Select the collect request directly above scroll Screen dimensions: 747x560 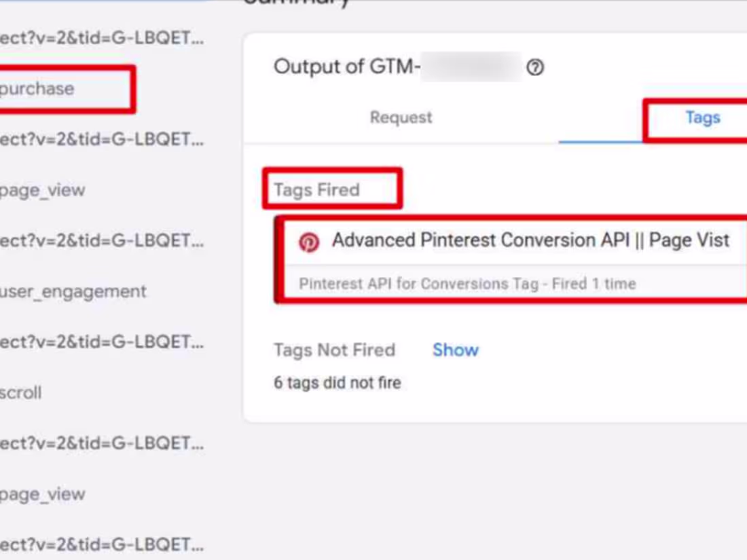pos(102,342)
